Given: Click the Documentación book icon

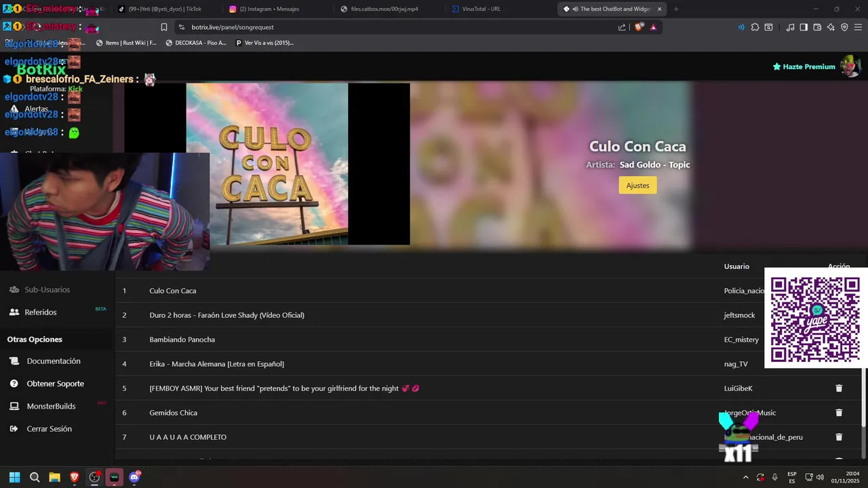Looking at the screenshot, I should pos(14,361).
